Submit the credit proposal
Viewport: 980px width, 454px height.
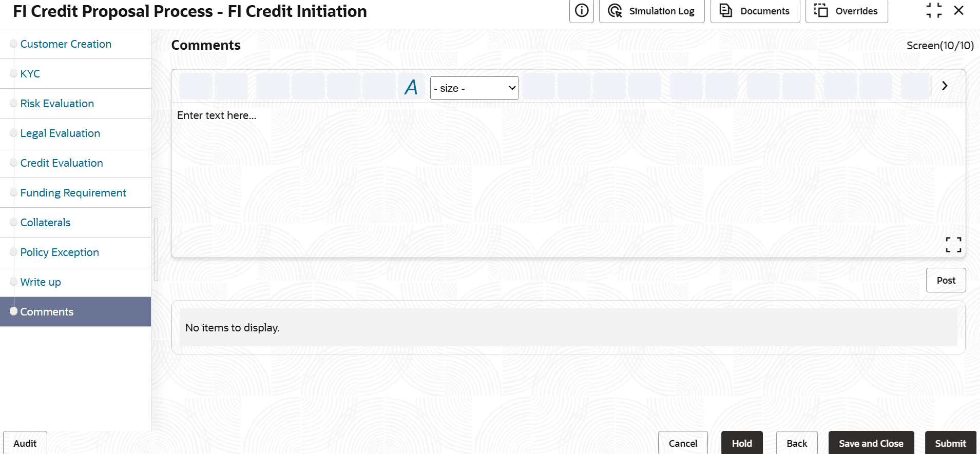point(950,443)
